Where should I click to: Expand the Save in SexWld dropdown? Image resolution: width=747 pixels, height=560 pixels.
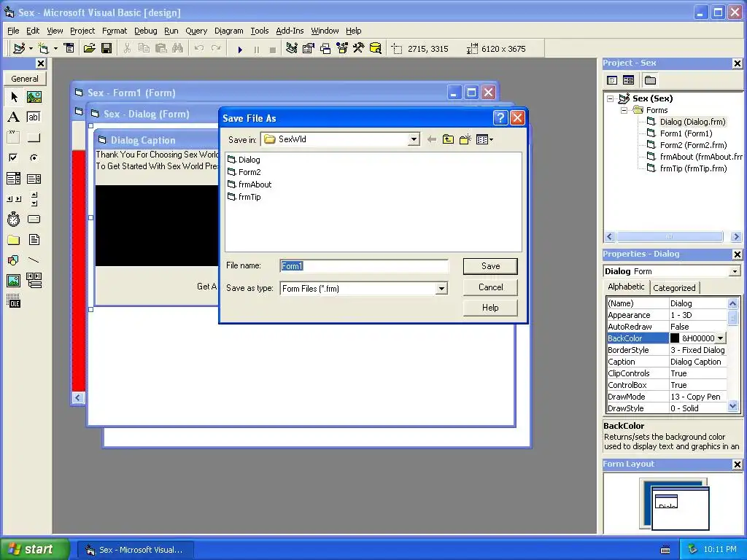pyautogui.click(x=414, y=139)
